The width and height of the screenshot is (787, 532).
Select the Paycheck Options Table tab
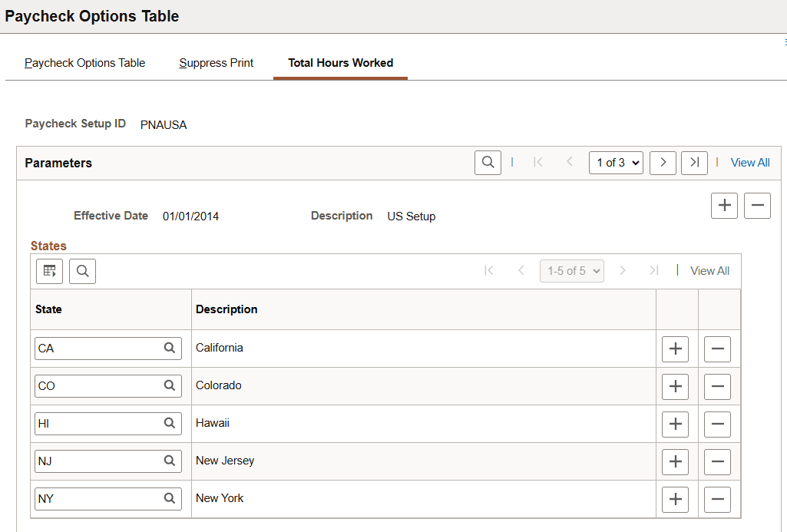(x=84, y=63)
